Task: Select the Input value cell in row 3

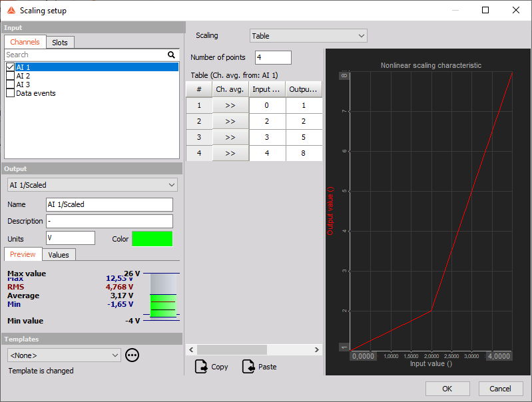Action: 268,137
